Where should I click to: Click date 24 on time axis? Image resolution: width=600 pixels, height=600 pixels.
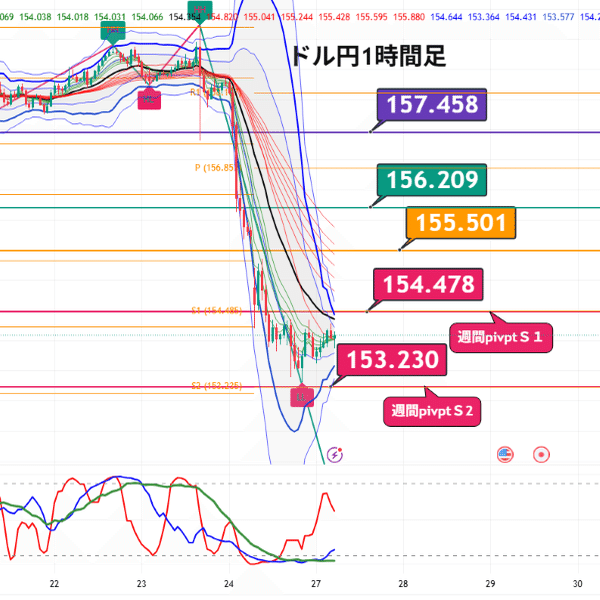pyautogui.click(x=229, y=584)
